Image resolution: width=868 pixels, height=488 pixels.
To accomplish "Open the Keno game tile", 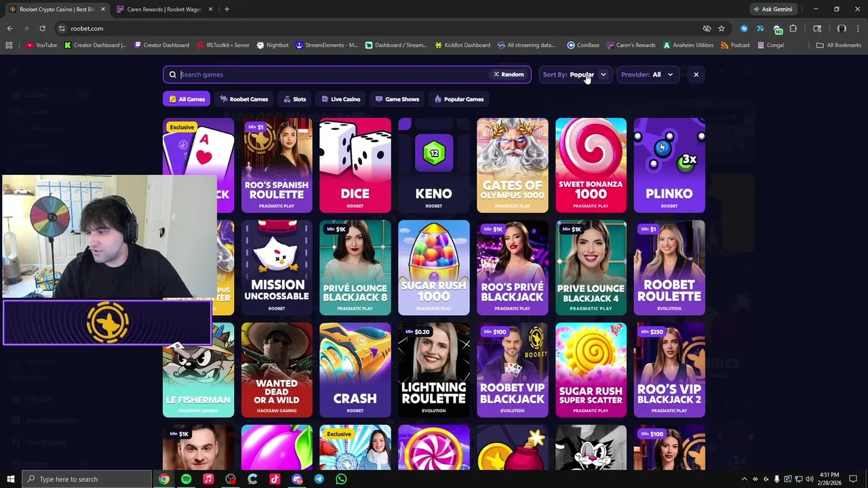I will click(x=434, y=165).
